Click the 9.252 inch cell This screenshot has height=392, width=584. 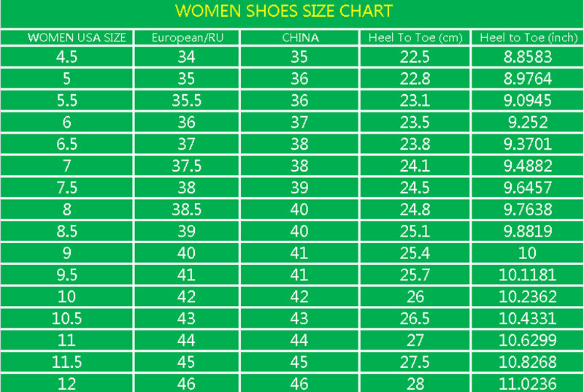pyautogui.click(x=527, y=123)
